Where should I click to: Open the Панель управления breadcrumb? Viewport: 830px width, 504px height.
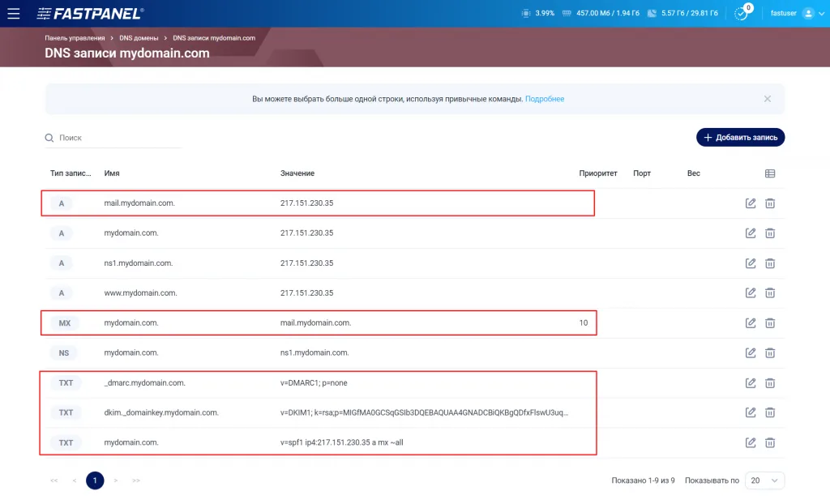tap(75, 38)
